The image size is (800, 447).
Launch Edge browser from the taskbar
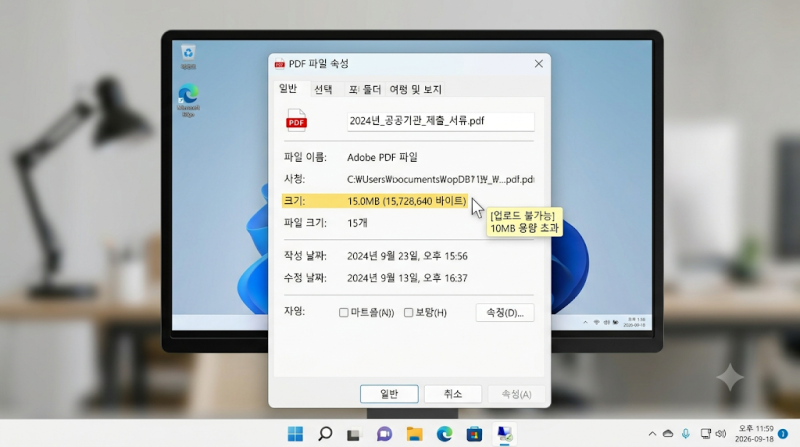444,434
